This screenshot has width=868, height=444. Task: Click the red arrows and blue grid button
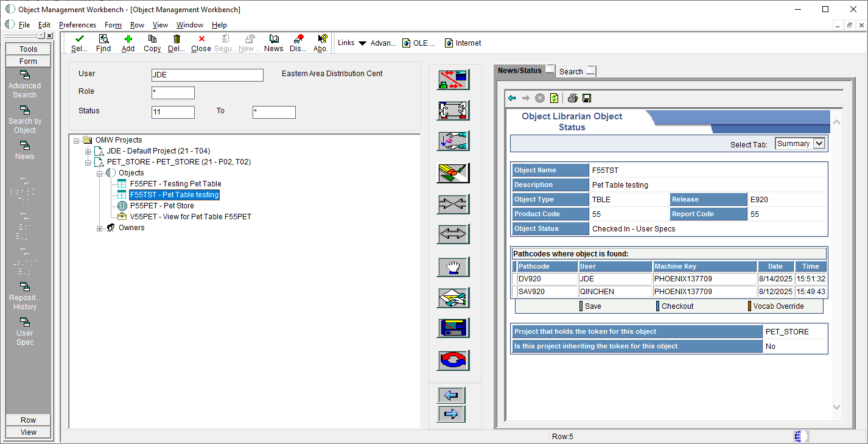coord(453,80)
